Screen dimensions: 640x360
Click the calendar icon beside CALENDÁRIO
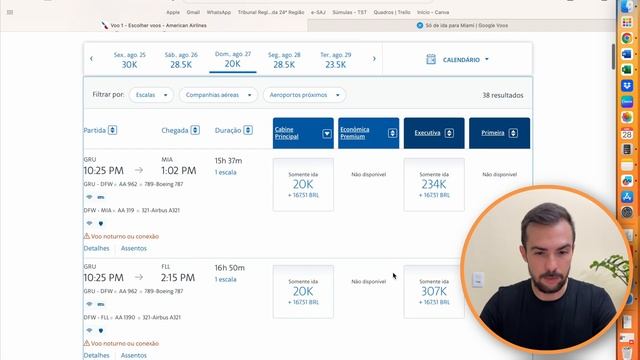[431, 59]
